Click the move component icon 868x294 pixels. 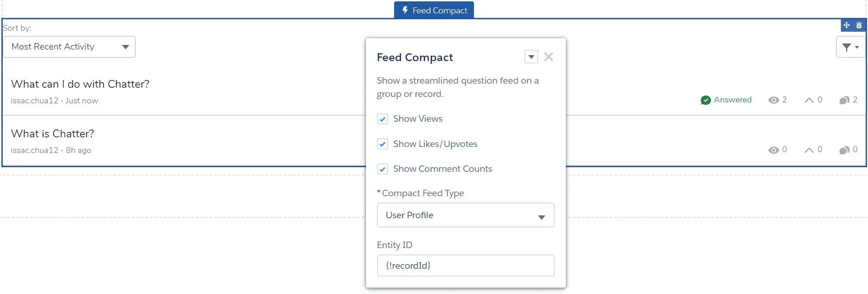[847, 25]
